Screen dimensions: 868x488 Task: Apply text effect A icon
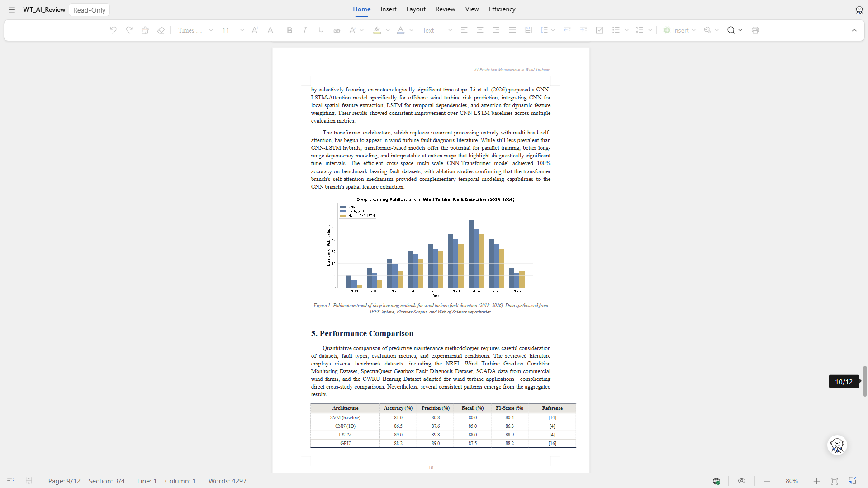(x=352, y=30)
